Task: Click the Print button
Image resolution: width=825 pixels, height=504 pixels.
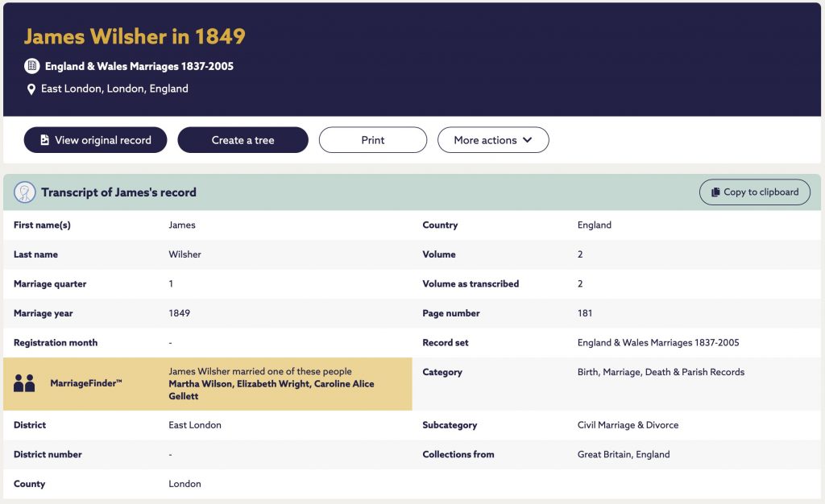Action: point(372,140)
